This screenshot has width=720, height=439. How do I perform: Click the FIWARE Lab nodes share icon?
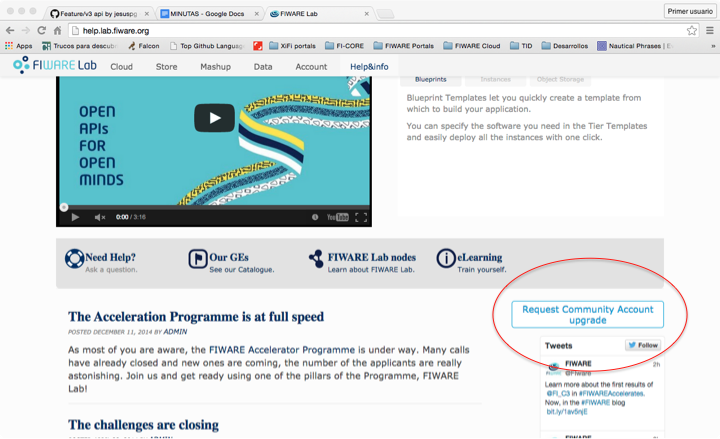pos(316,259)
